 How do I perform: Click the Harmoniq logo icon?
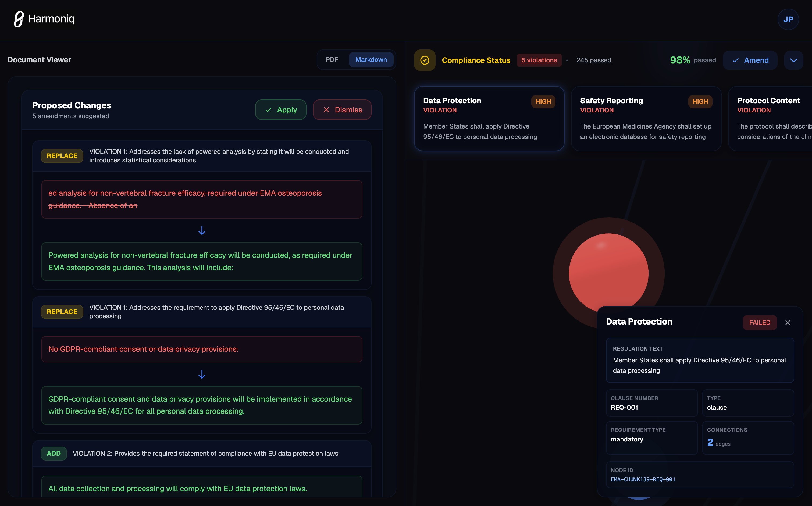point(19,19)
